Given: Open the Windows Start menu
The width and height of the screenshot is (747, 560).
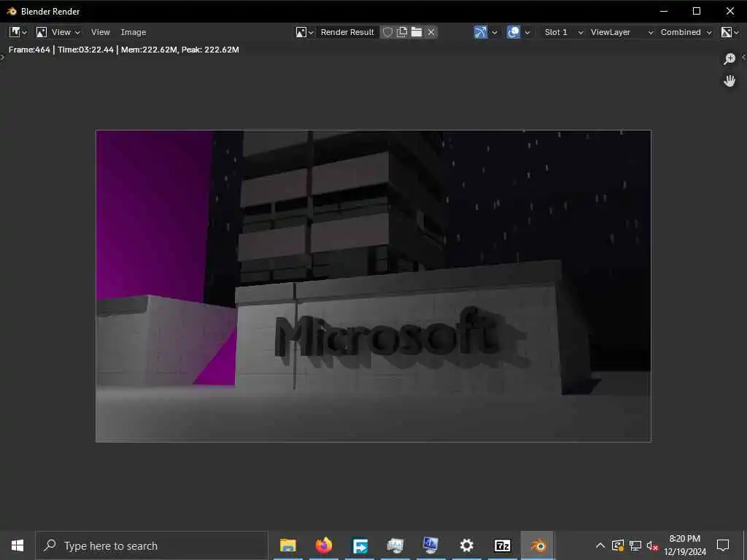Looking at the screenshot, I should tap(18, 545).
